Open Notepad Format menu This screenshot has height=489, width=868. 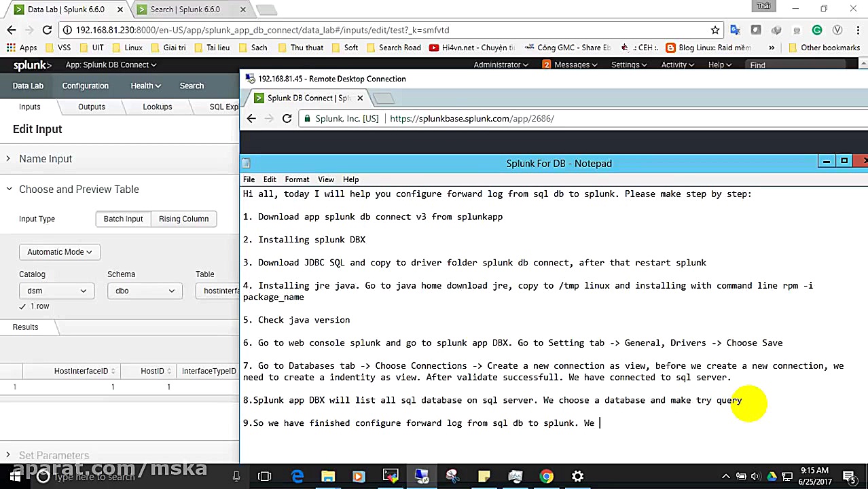pos(297,179)
